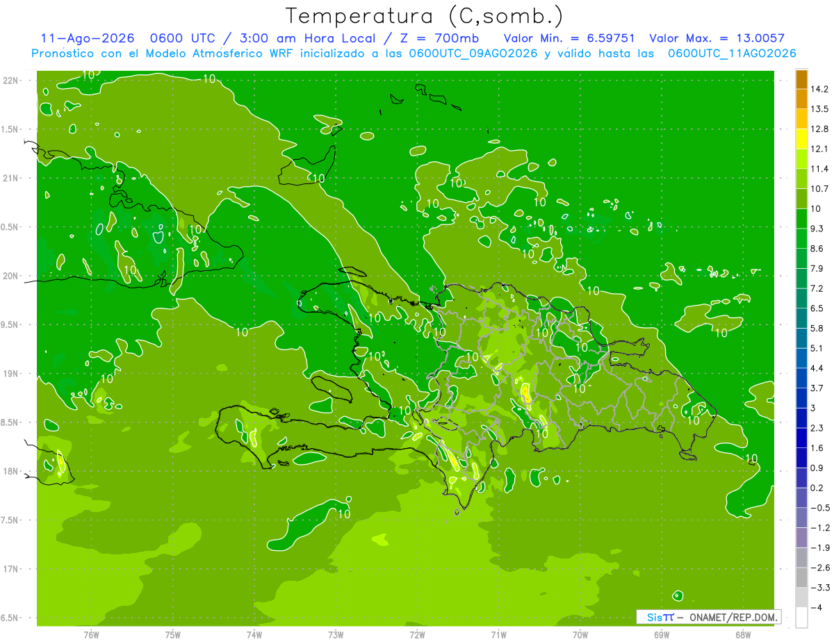Viewport: 834px width, 644px height.
Task: Pick the swatch between 1.6 and 2.3
Action: pyautogui.click(x=801, y=438)
